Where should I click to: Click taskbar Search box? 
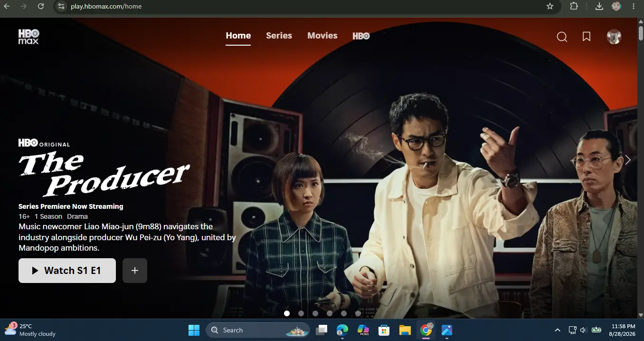258,330
